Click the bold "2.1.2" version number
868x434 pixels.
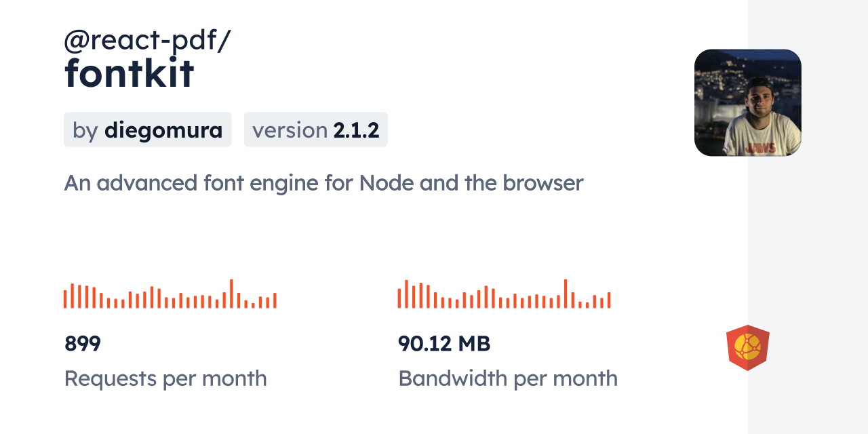pos(356,130)
